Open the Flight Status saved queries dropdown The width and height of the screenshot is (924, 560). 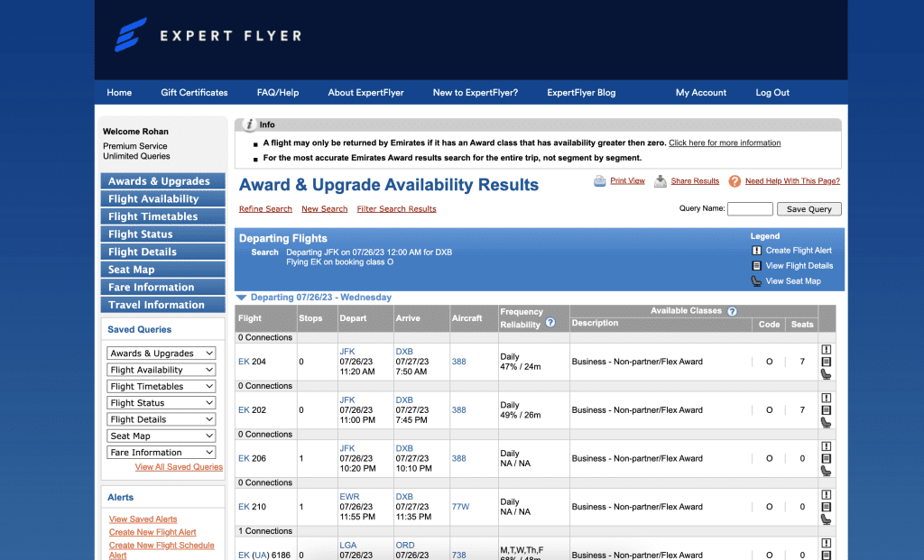coord(161,402)
